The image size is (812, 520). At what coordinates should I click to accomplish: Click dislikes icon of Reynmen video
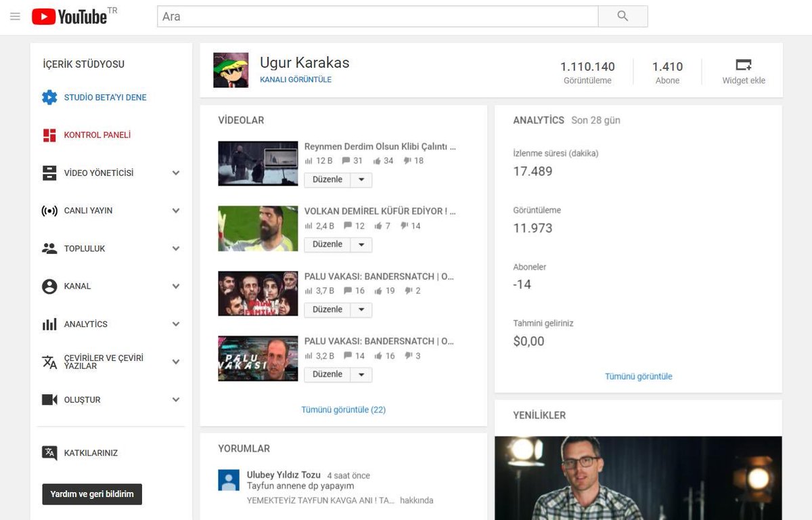pyautogui.click(x=407, y=161)
